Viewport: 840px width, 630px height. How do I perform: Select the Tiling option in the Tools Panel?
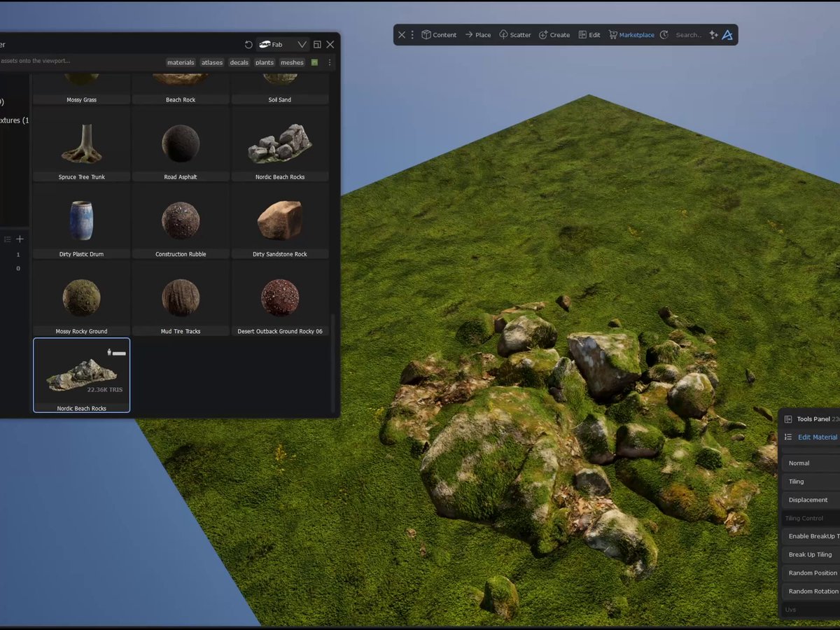[811, 482]
